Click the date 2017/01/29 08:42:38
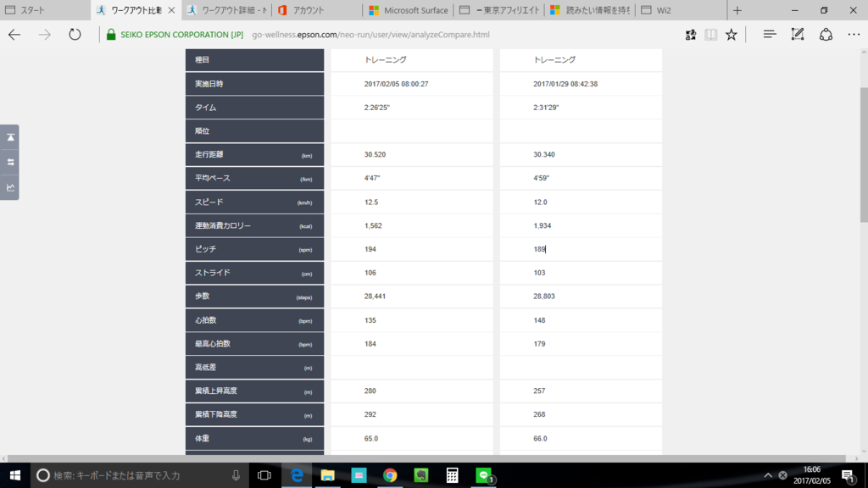The width and height of the screenshot is (868, 488). [x=565, y=84]
